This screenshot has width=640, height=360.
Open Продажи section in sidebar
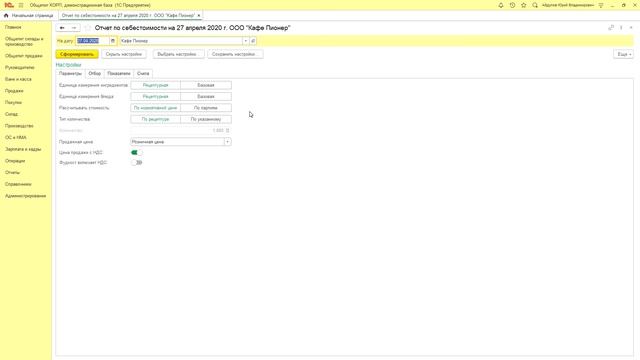14,91
